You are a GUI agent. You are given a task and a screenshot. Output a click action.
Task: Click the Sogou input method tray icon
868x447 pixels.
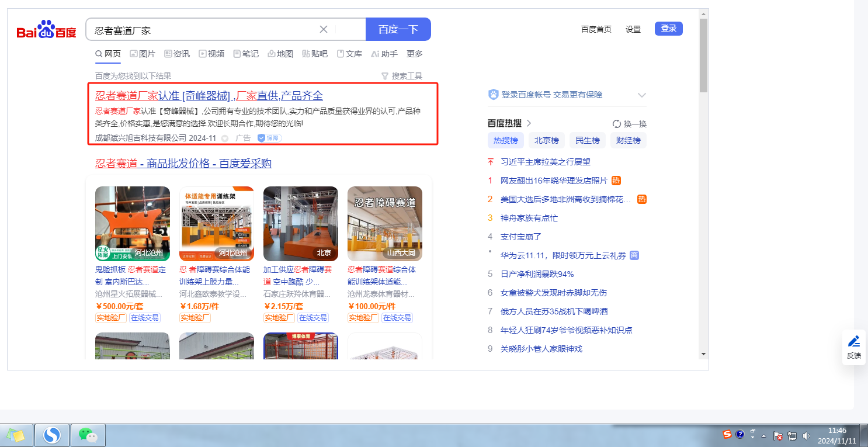click(x=727, y=434)
